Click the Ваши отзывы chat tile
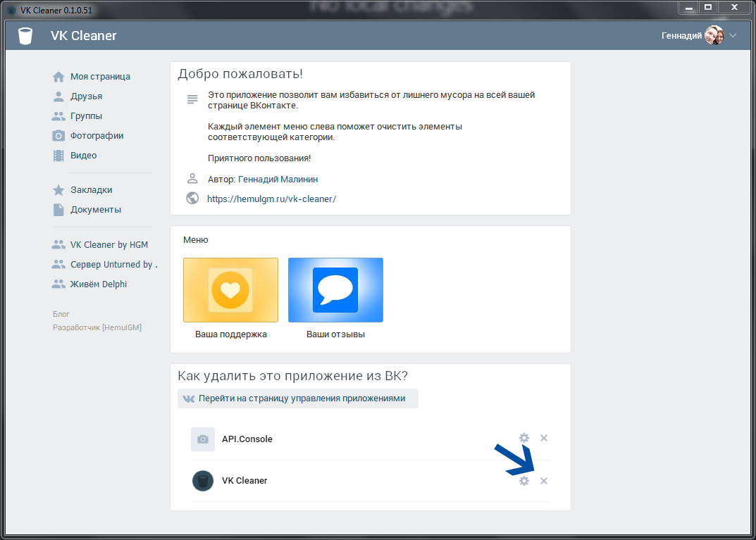The image size is (756, 540). (x=335, y=290)
